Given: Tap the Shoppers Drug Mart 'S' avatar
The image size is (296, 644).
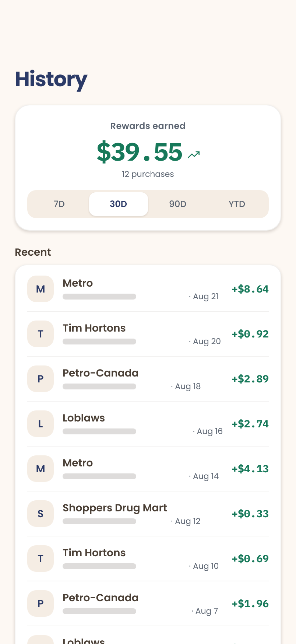Looking at the screenshot, I should click(x=40, y=514).
